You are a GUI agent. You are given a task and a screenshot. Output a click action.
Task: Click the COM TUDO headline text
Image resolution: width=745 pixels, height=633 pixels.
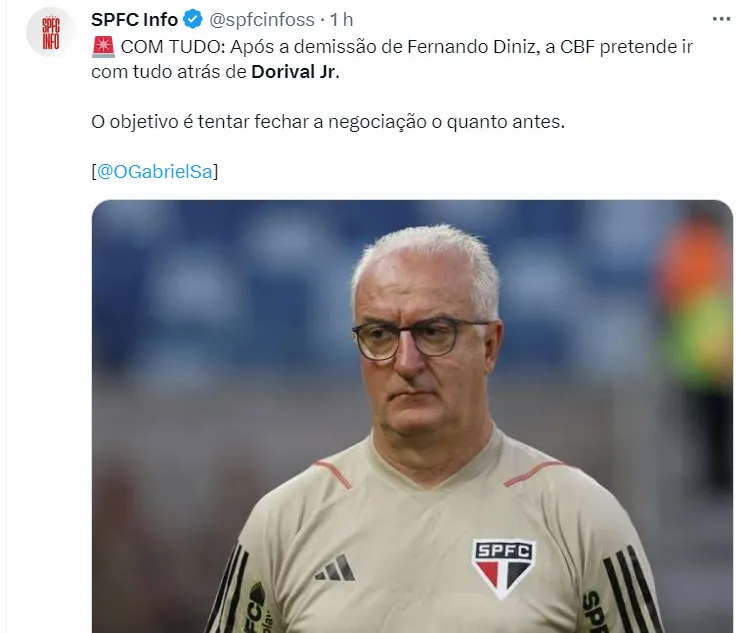(x=173, y=47)
